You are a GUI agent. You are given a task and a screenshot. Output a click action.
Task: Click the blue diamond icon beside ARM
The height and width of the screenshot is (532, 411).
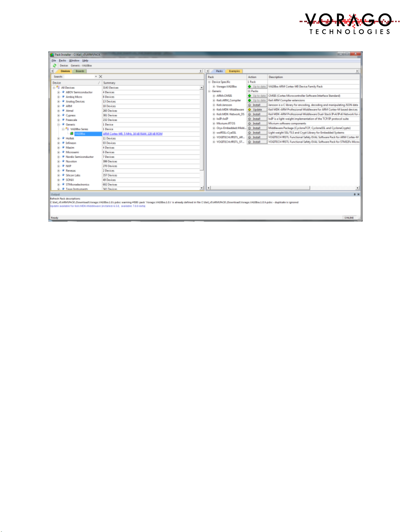[63, 106]
